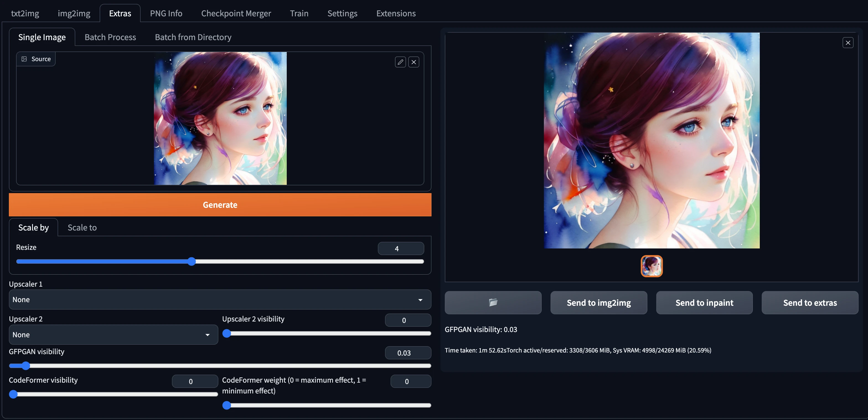Open the PNG Info tab
868x420 pixels.
pos(166,14)
